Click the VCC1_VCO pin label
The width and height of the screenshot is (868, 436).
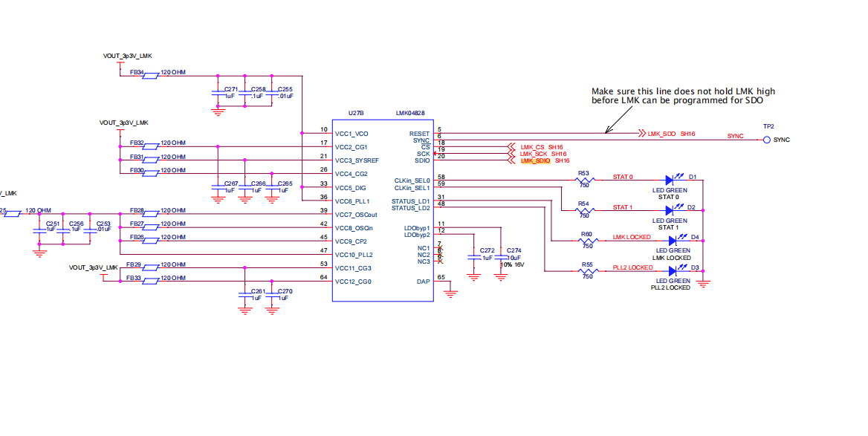point(352,134)
